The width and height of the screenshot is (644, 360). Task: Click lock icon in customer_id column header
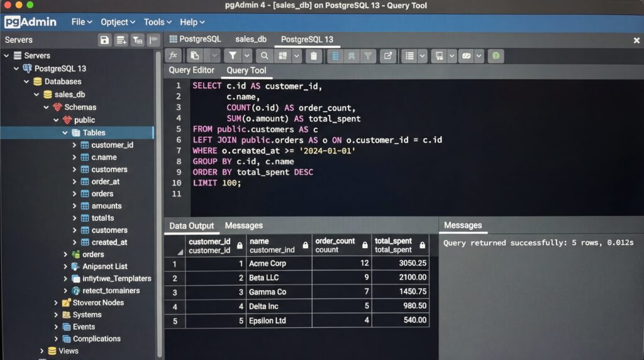(x=240, y=245)
